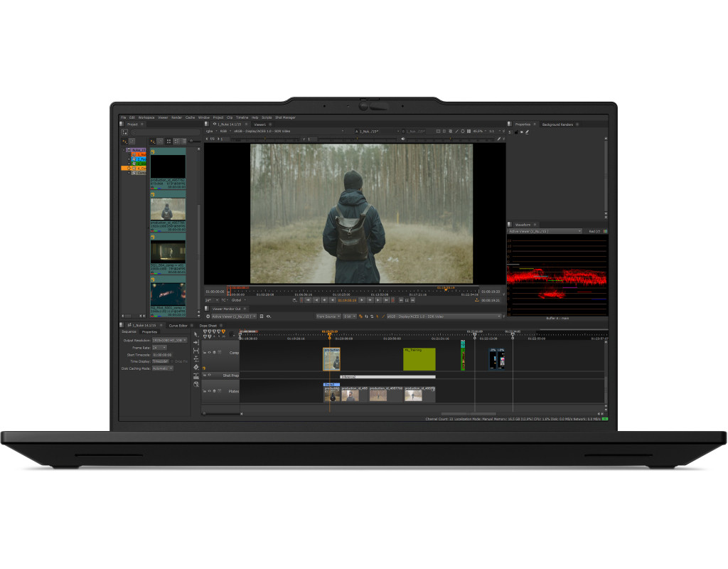The image size is (728, 569).
Task: Open the Active Viewer dropdown in Waveform panel
Action: tap(545, 231)
